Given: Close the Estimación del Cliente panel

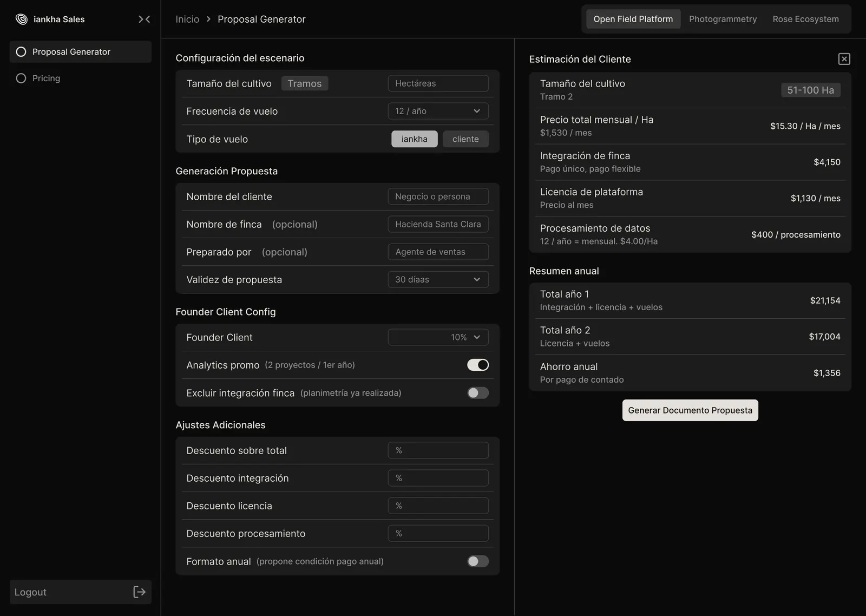Looking at the screenshot, I should click(844, 59).
